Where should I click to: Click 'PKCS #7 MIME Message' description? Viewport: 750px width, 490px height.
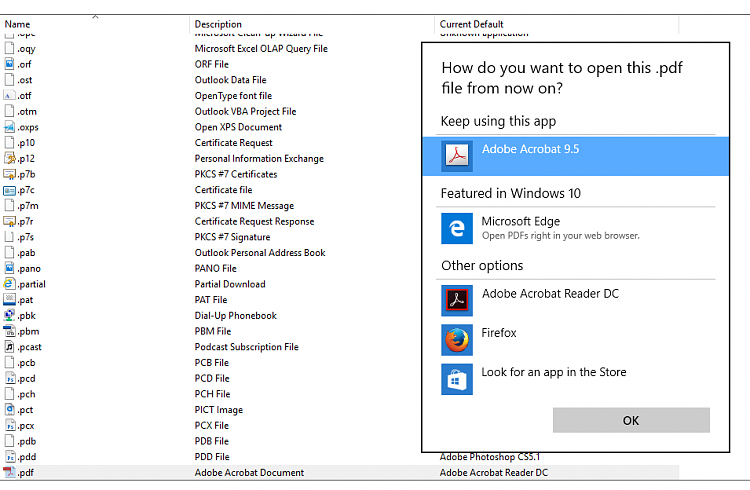[x=244, y=206]
